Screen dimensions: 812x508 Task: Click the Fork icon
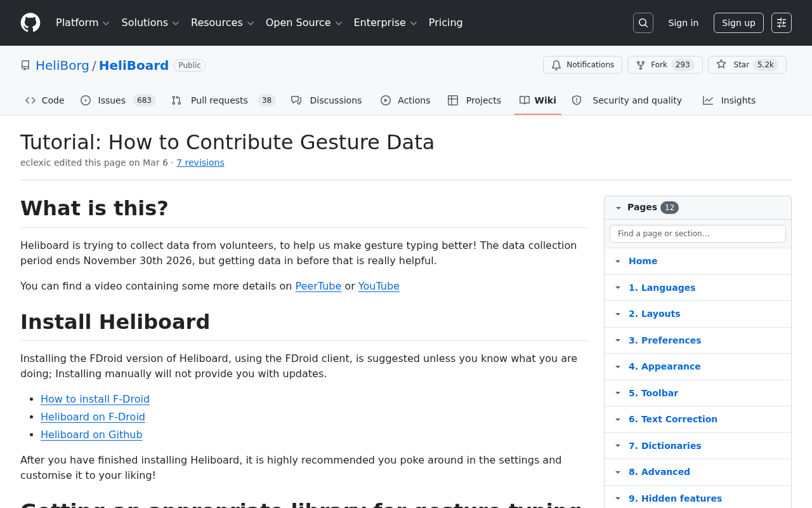(641, 65)
